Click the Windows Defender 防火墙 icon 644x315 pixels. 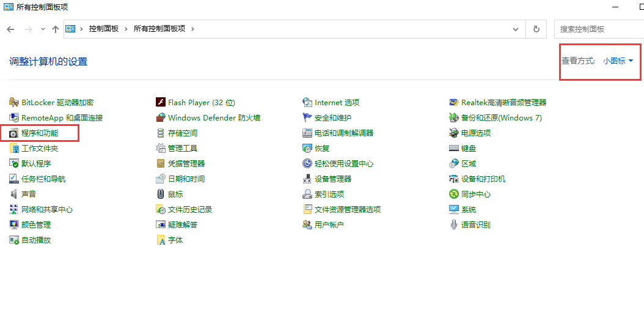161,118
